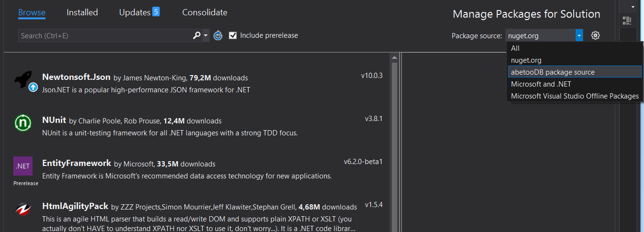
Task: Select the Newtonsoft.Json package title
Action: tap(76, 77)
